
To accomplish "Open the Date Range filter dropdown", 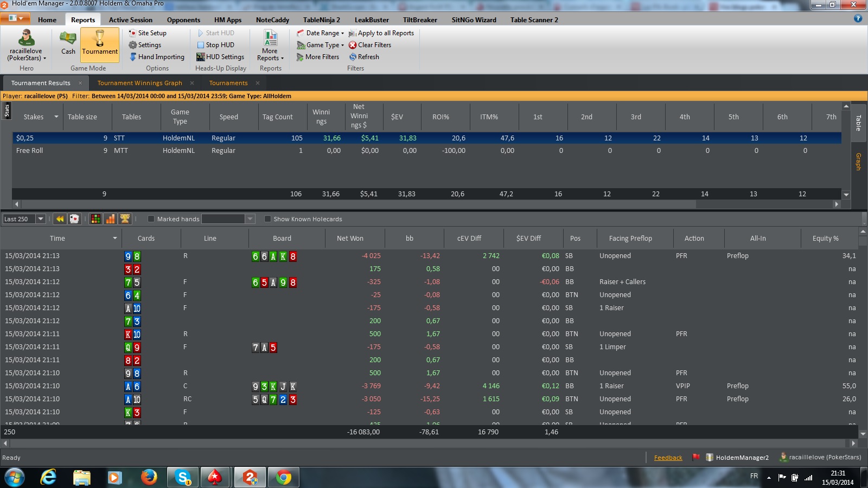I will [320, 33].
